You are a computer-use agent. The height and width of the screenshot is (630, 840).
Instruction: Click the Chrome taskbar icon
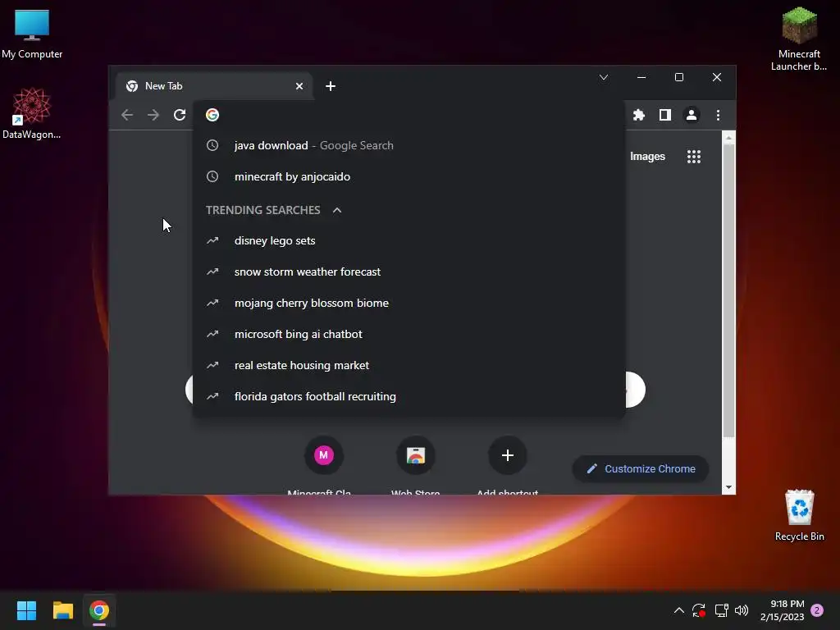(99, 610)
